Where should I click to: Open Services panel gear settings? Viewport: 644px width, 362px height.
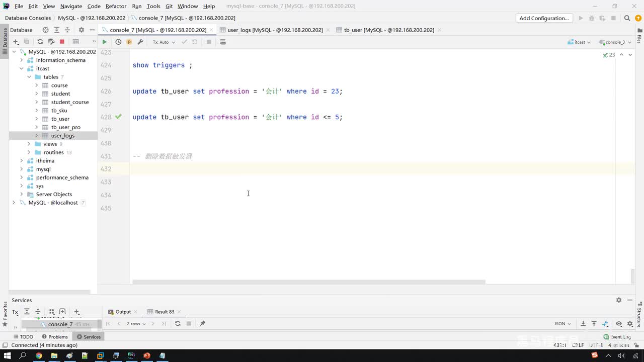(x=619, y=300)
